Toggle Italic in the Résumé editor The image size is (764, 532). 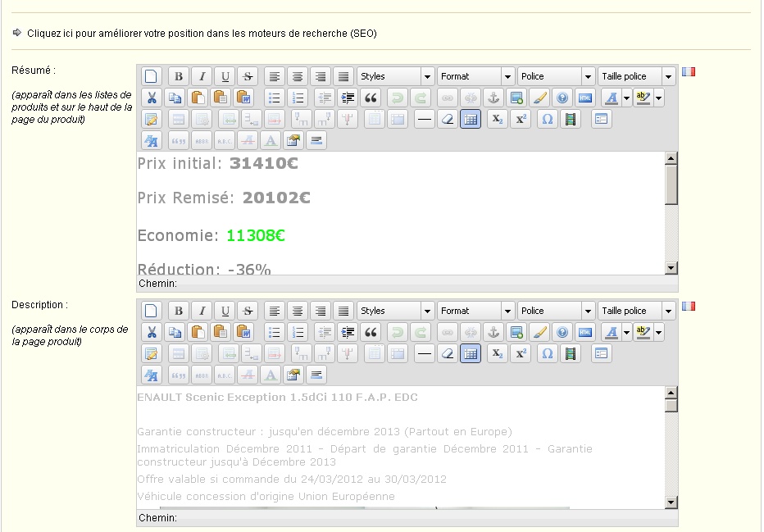pyautogui.click(x=202, y=76)
